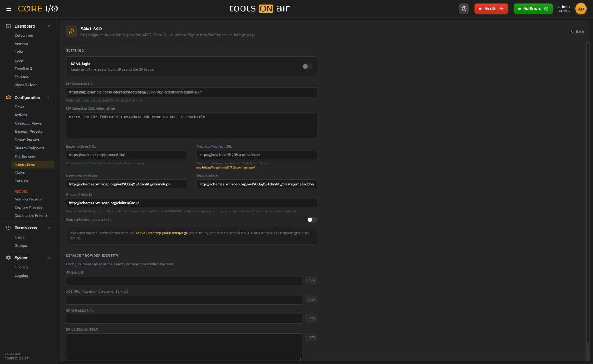Copy the ACS URL value
Image resolution: width=593 pixels, height=364 pixels.
pos(311,299)
